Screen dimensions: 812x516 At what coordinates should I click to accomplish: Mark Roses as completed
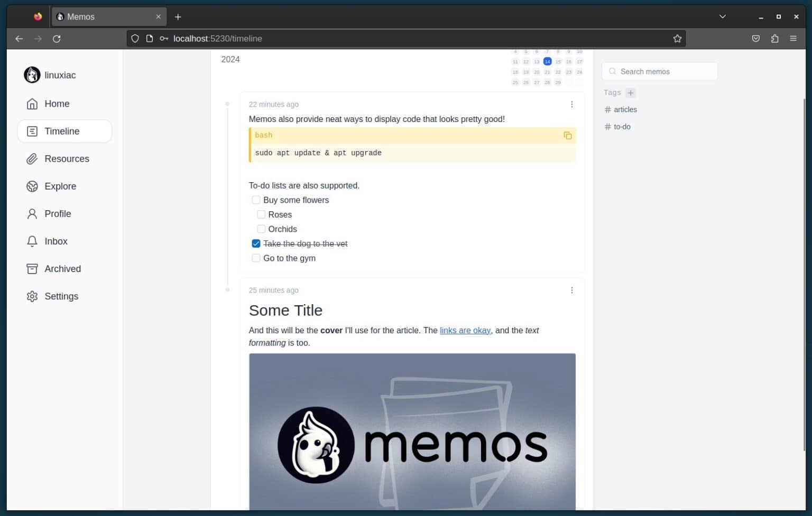(x=261, y=214)
